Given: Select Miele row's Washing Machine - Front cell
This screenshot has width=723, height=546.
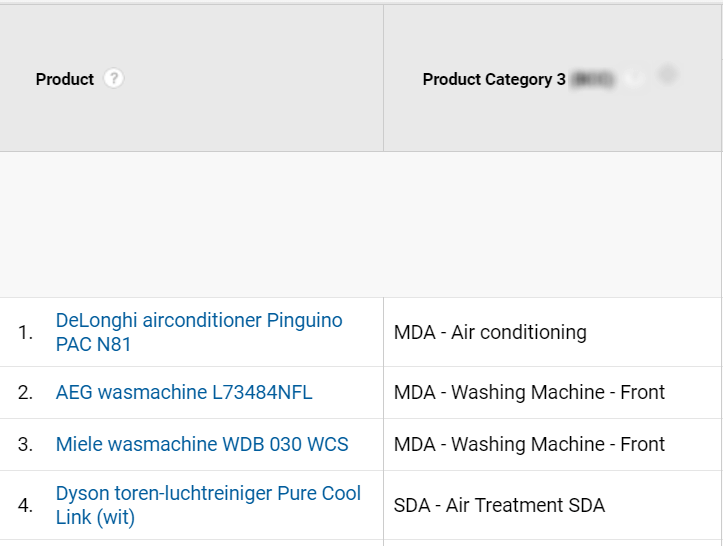Looking at the screenshot, I should (x=529, y=445).
